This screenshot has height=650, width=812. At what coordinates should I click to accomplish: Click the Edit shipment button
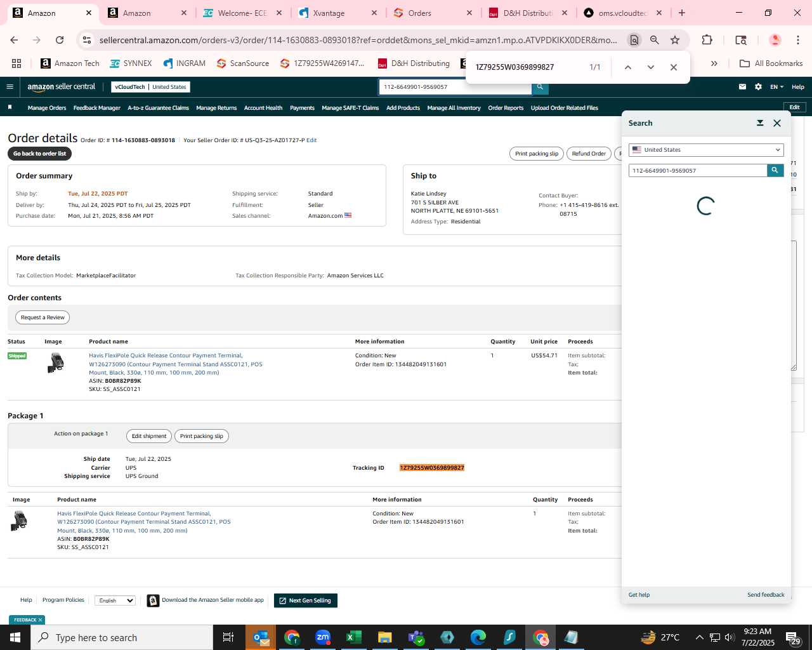(x=149, y=436)
